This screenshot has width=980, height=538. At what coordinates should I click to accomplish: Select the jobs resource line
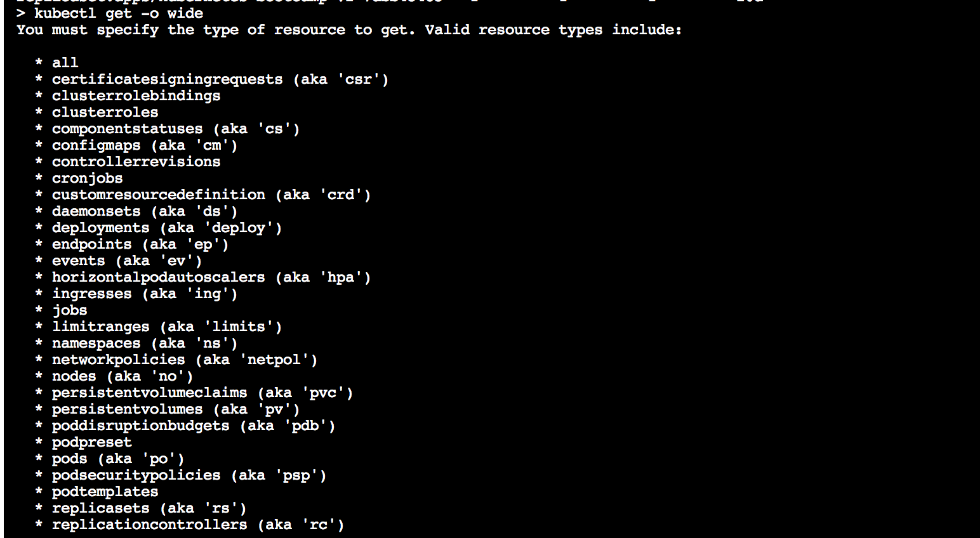click(62, 310)
